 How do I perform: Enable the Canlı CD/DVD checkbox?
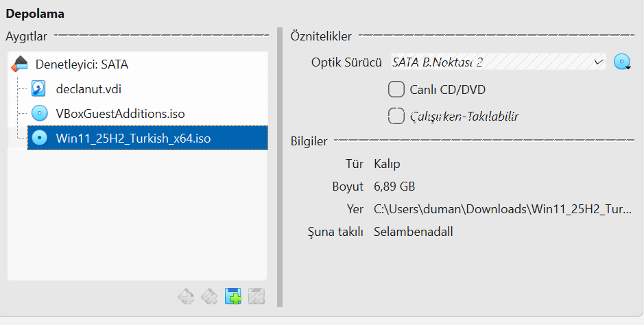396,89
